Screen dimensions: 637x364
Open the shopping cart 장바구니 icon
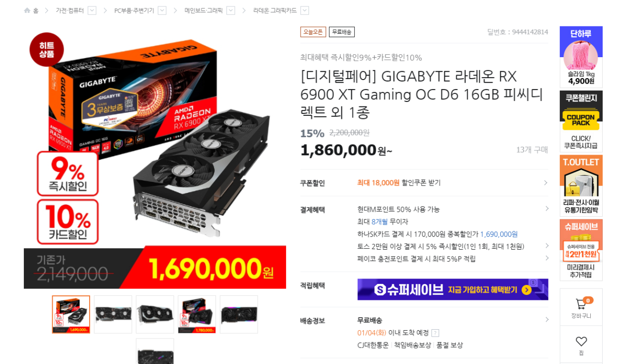click(x=581, y=304)
